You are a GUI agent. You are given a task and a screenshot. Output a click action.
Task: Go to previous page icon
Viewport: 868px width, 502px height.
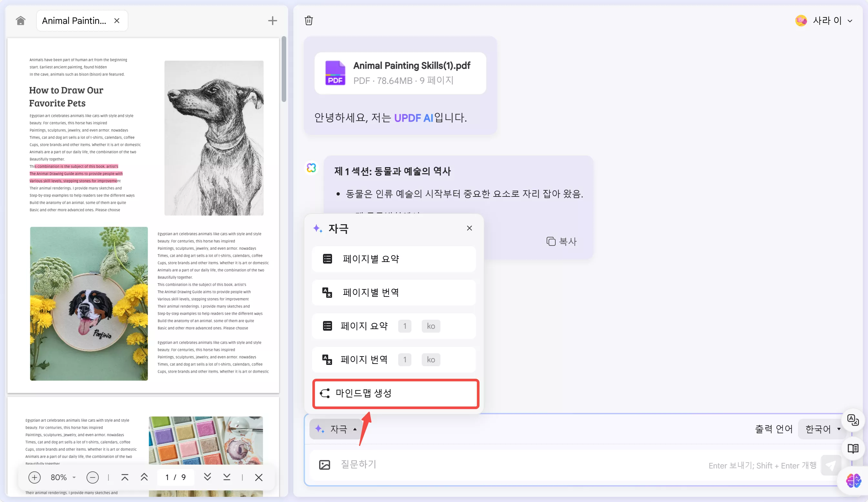pos(144,477)
